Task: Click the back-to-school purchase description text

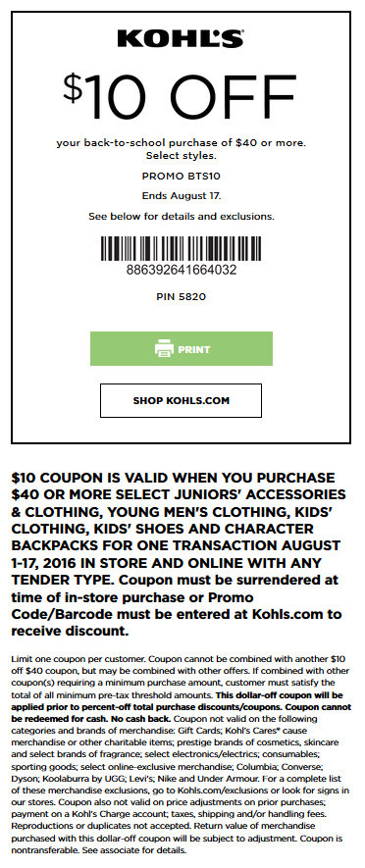Action: (x=182, y=143)
